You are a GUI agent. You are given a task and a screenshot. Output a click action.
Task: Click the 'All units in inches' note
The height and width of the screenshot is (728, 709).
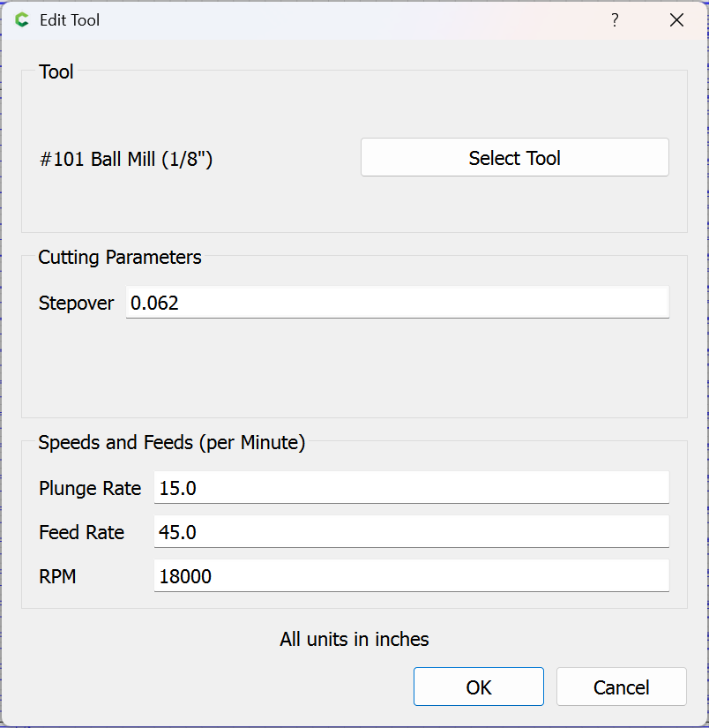click(x=354, y=640)
